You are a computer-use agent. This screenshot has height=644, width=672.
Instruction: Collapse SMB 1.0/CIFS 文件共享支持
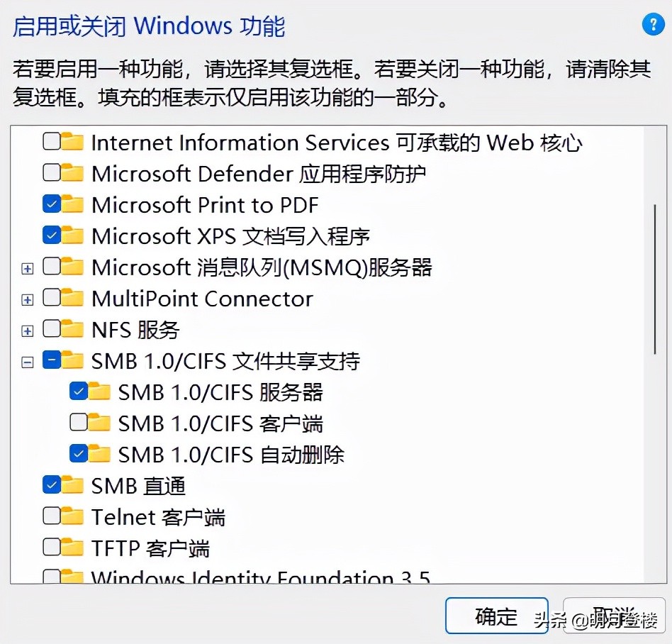pyautogui.click(x=26, y=360)
